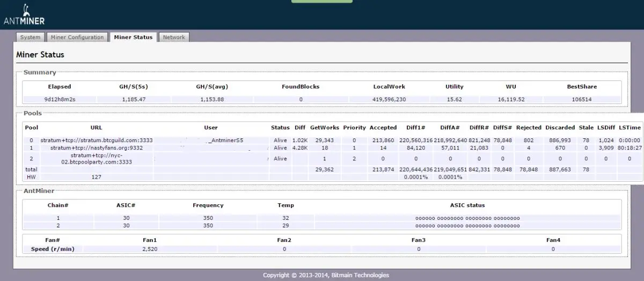Click the GH/S(5s) value 1,185.47

(133, 100)
